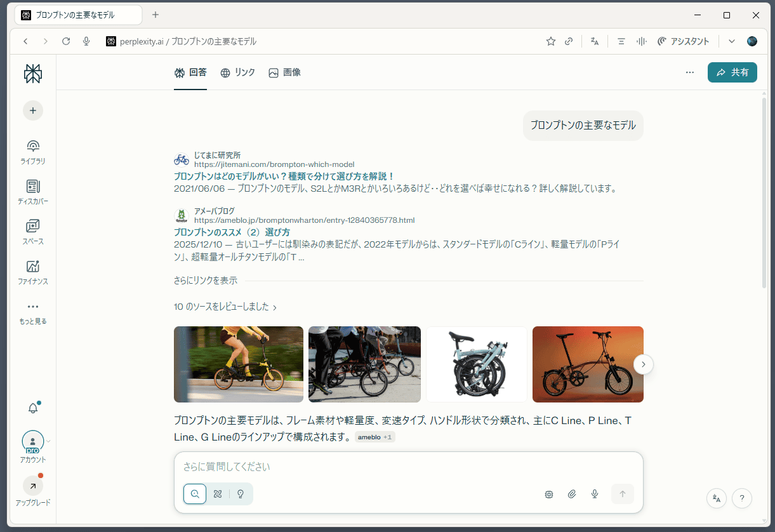Click the microphone icon in the question box

coord(595,494)
